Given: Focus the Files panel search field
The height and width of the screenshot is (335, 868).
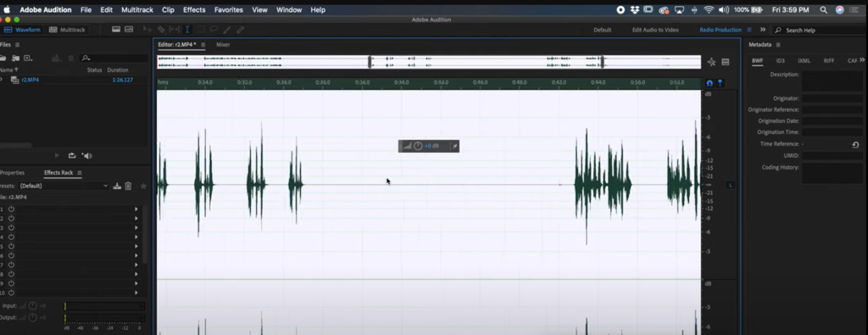Looking at the screenshot, I should click(114, 59).
